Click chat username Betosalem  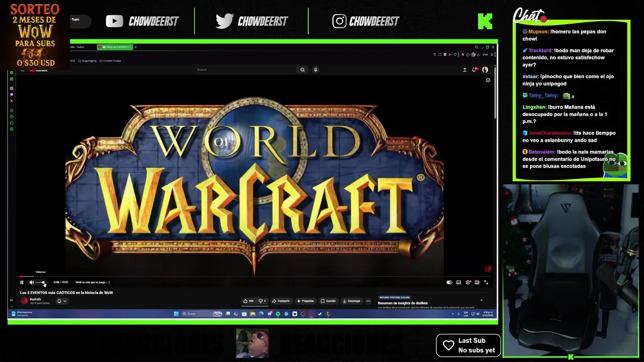pos(541,152)
